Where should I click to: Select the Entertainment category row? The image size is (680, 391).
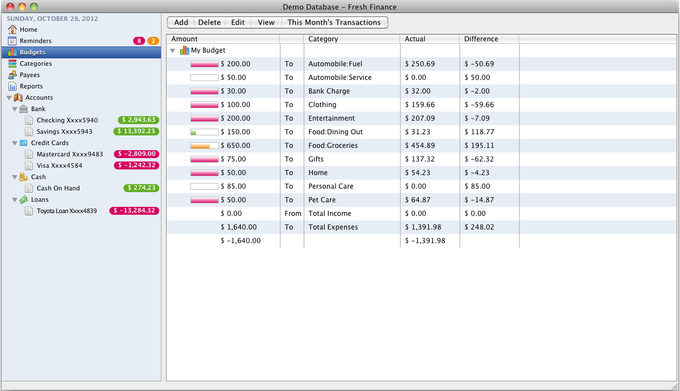point(422,118)
